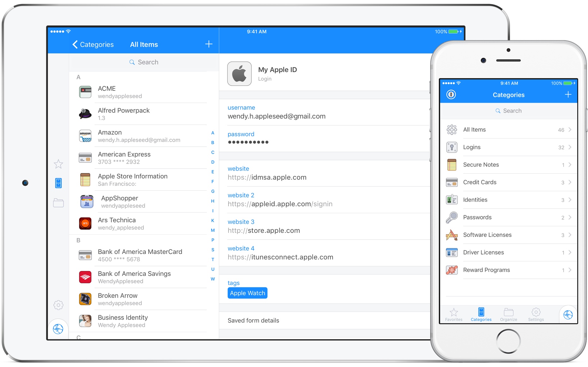Viewport: 588px width, 367px height.
Task: Jump to letter M in index
Action: pyautogui.click(x=213, y=230)
